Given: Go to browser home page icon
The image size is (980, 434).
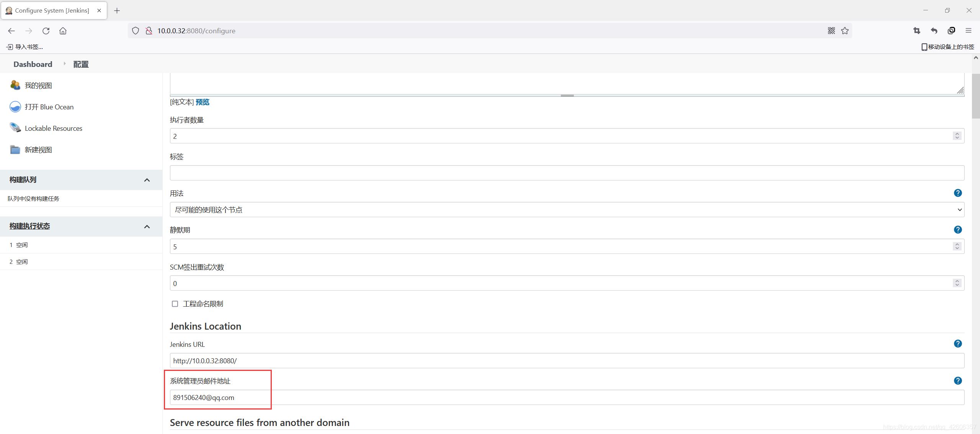Looking at the screenshot, I should [x=63, y=31].
